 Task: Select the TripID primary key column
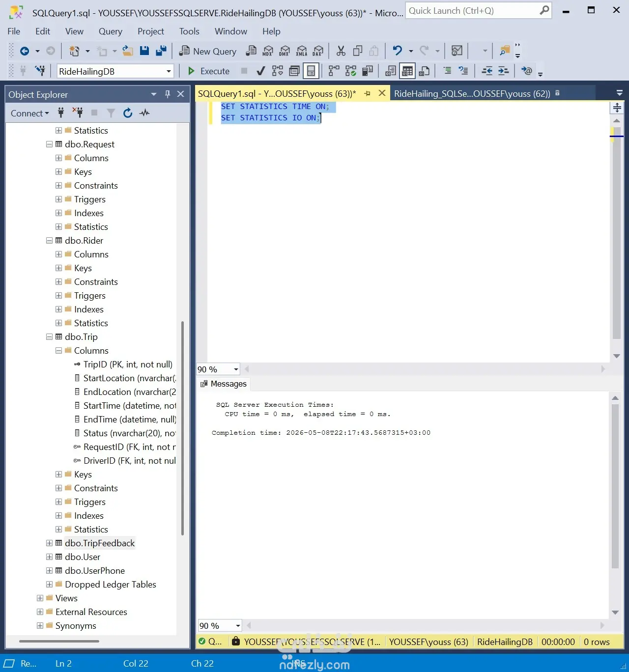point(123,364)
